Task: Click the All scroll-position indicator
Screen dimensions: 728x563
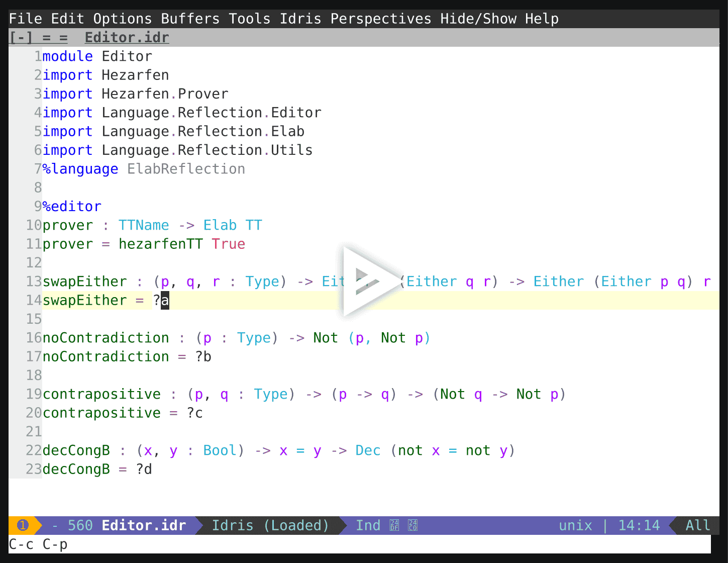Action: [697, 525]
